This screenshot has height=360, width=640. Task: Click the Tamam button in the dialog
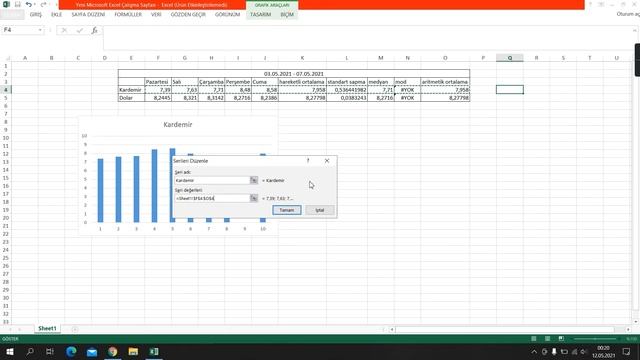287,210
